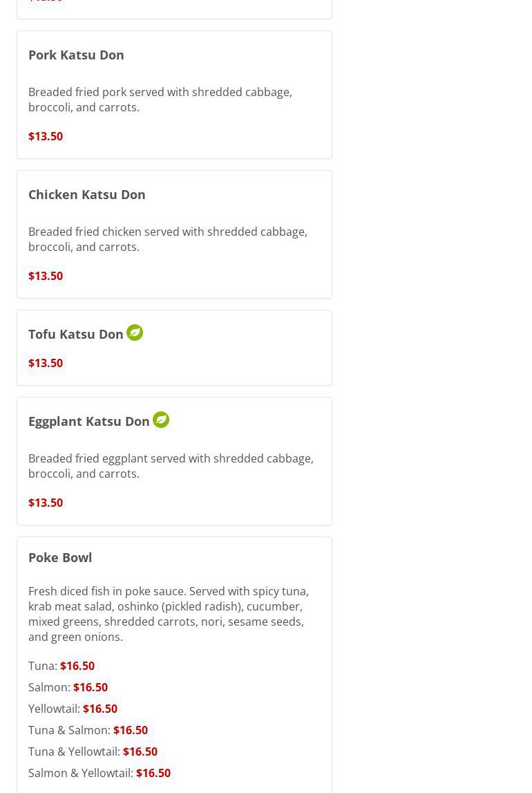532x793 pixels.
Task: Open the Tofu Katsu Don menu item
Action: 76,334
